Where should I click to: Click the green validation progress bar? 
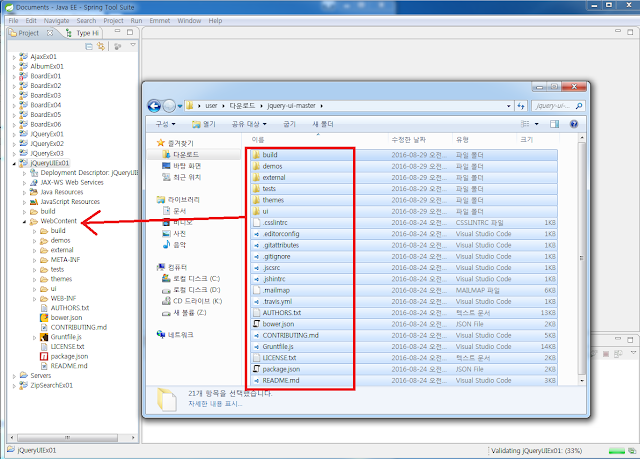coord(617,451)
